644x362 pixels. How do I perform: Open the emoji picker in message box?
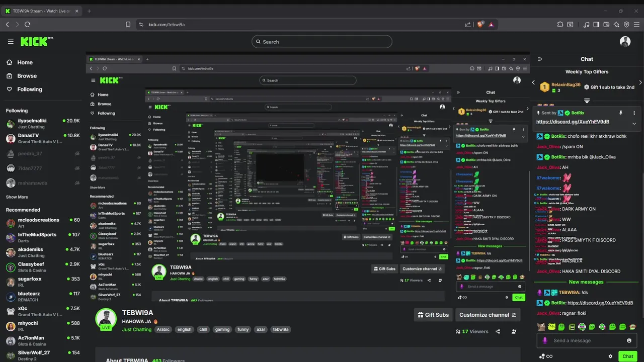[x=629, y=340]
